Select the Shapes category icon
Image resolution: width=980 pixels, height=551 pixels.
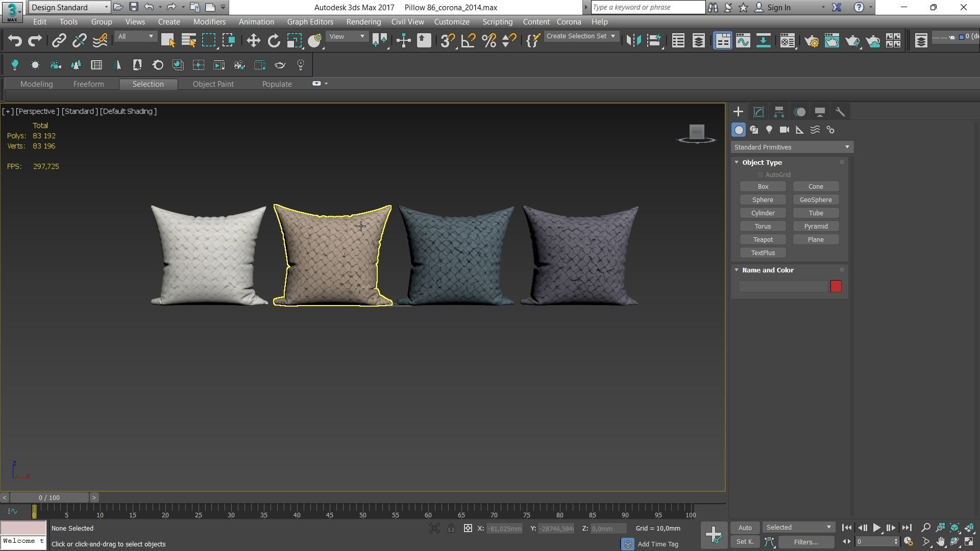point(754,130)
